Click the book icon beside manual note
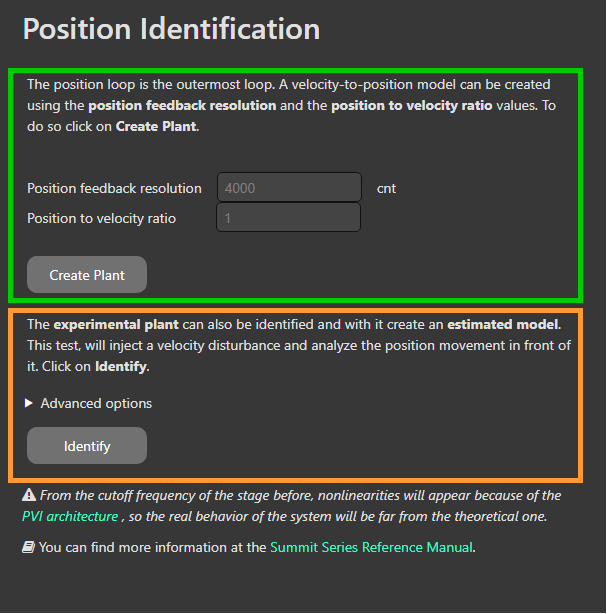The width and height of the screenshot is (607, 614). coord(27,547)
